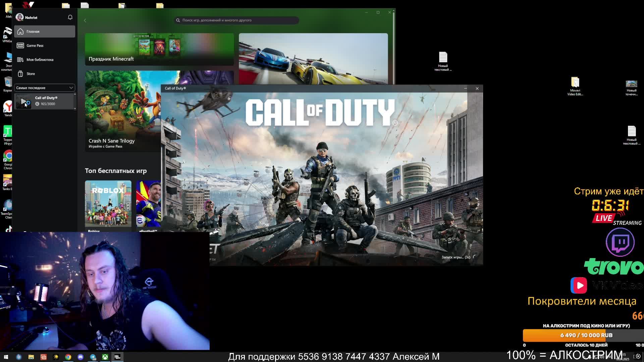Open Праздник Minecraft banner

pyautogui.click(x=159, y=49)
